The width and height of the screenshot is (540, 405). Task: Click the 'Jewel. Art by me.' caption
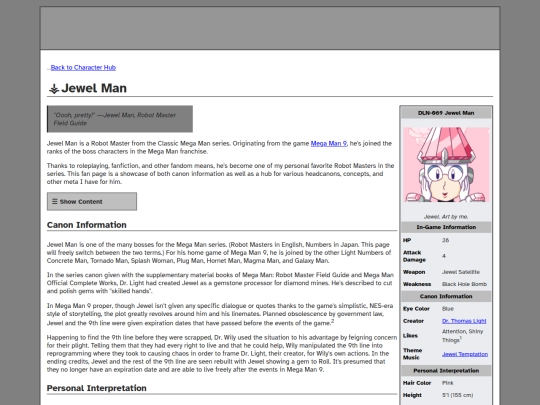[446, 217]
